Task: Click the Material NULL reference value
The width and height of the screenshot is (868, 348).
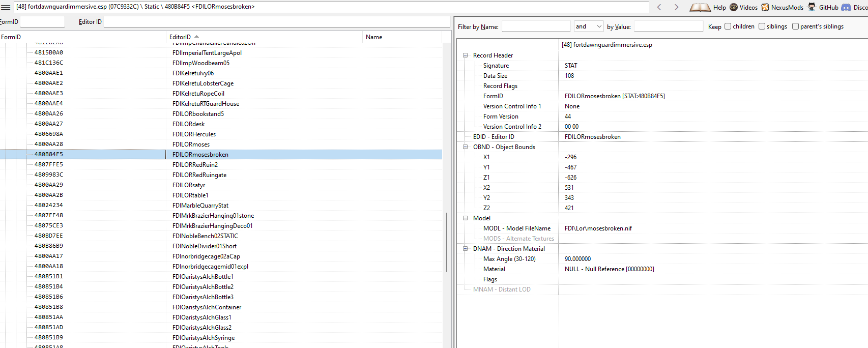Action: [609, 269]
